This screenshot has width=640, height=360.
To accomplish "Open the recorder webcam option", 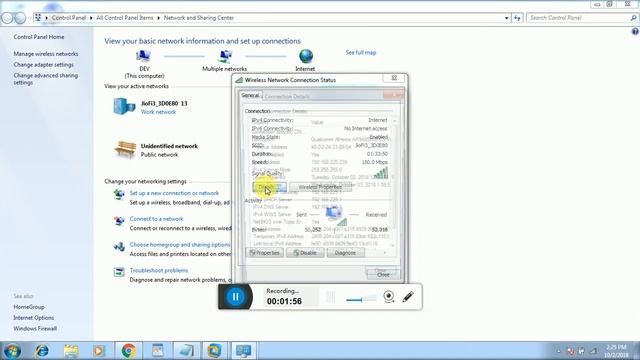I will [389, 297].
